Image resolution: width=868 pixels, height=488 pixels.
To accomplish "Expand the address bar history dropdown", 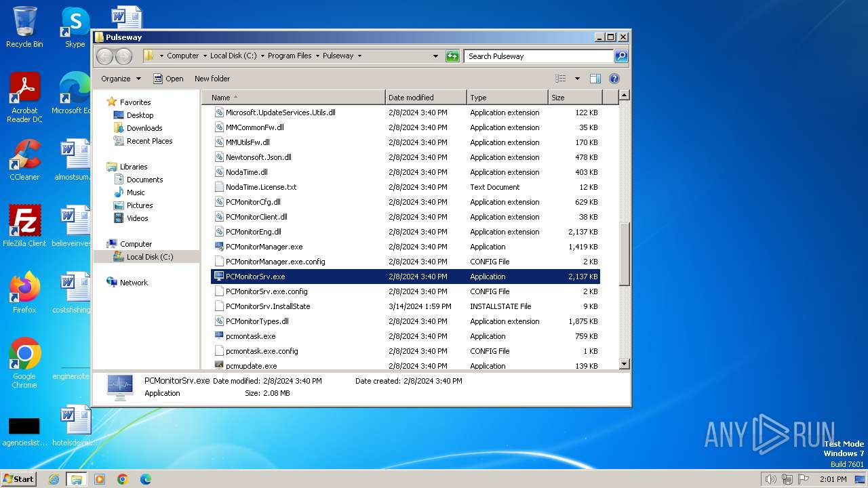I will click(x=435, y=56).
